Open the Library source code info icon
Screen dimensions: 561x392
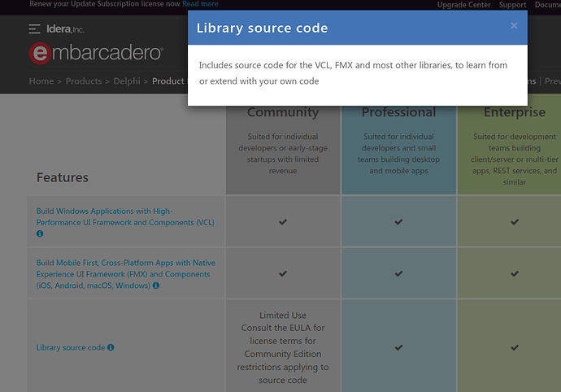pyautogui.click(x=111, y=347)
